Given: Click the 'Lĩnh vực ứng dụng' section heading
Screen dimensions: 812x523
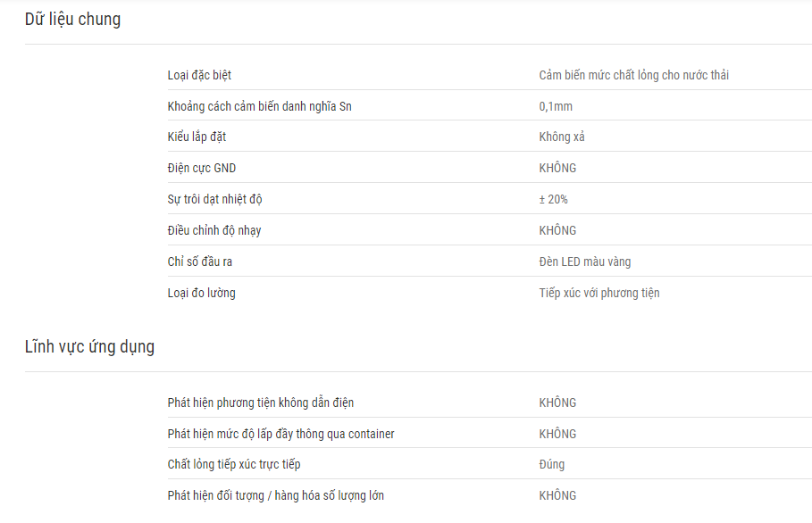Looking at the screenshot, I should coord(89,347).
